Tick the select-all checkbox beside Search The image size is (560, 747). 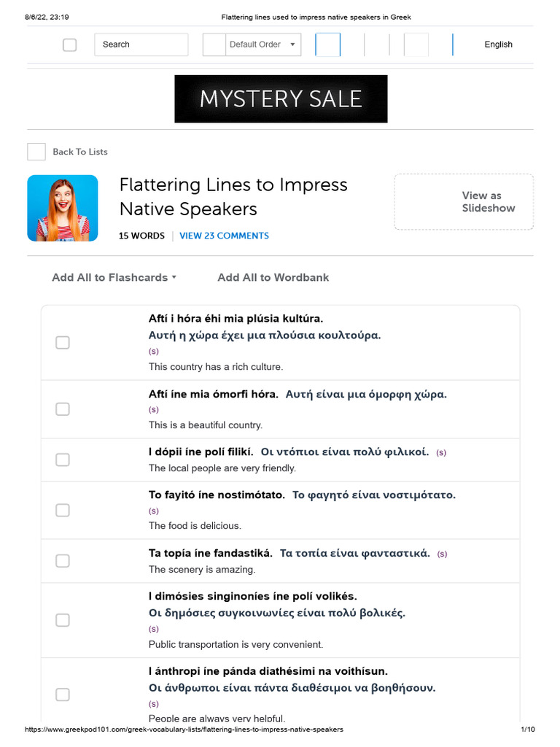[69, 44]
